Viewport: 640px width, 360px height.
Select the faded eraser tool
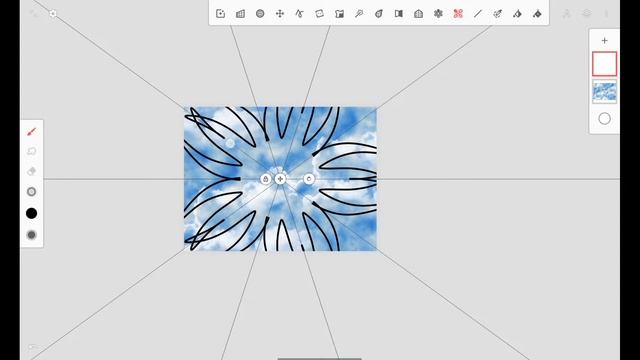point(31,171)
